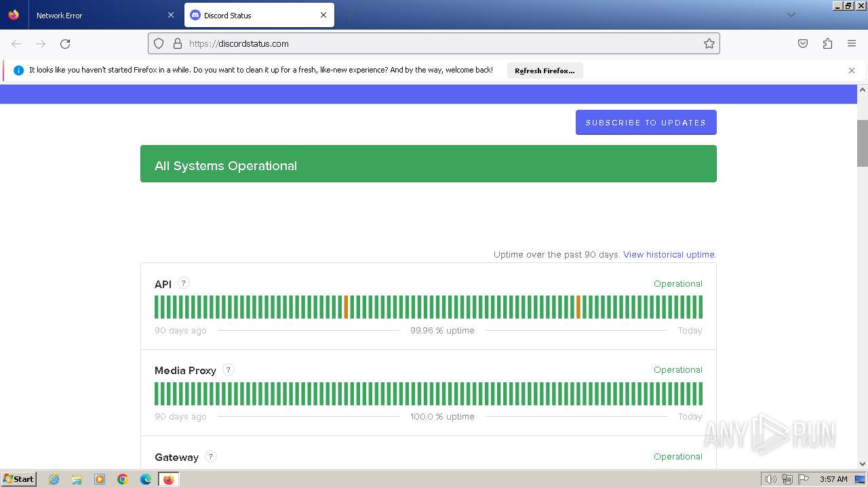Viewport: 868px width, 488px height.
Task: Open a new tab with plus
Action: point(349,15)
